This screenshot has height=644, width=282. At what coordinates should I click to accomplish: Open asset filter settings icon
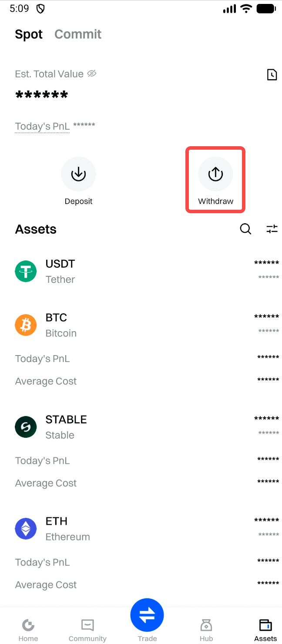(272, 229)
